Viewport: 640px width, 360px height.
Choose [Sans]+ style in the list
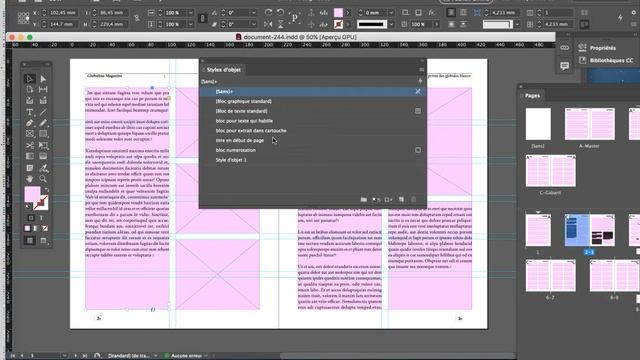click(x=313, y=91)
